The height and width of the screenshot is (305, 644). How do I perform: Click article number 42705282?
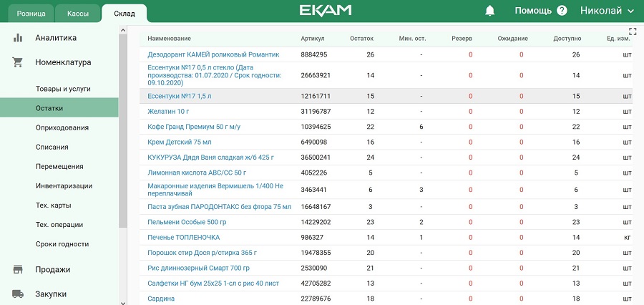(x=316, y=284)
